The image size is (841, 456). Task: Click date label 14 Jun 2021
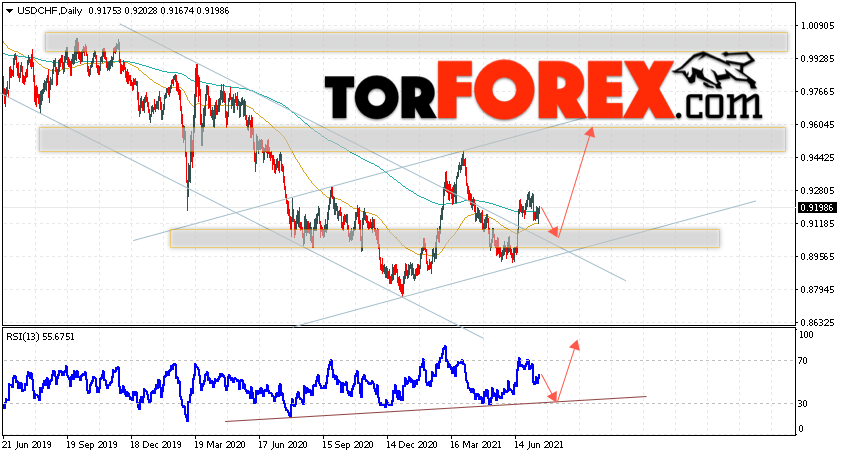538,445
